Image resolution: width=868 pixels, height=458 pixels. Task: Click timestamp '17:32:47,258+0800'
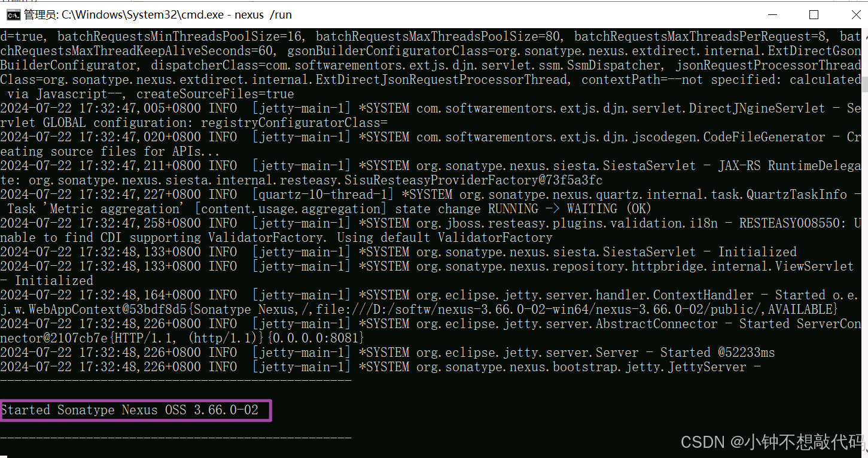point(140,223)
